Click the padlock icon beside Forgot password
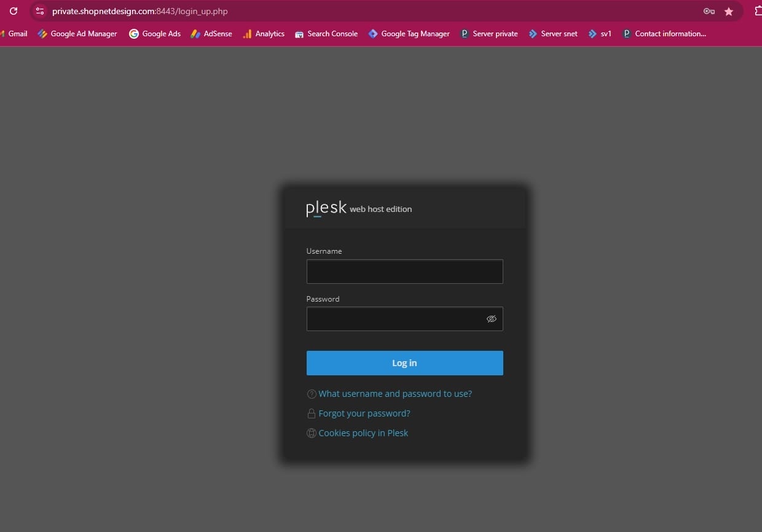762x532 pixels. [x=312, y=413]
